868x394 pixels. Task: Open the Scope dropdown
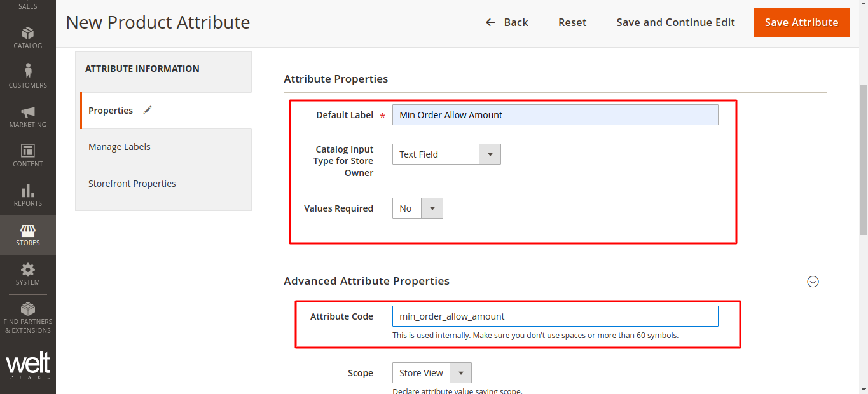coord(432,373)
